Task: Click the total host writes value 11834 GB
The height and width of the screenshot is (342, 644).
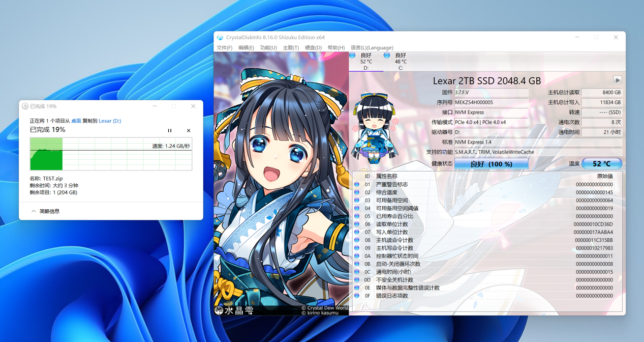Action: (x=602, y=102)
